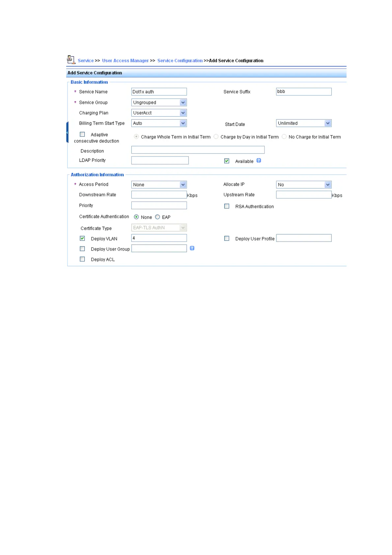392x555 pixels.
Task: Click the Authorization Information section heading
Action: click(x=97, y=175)
